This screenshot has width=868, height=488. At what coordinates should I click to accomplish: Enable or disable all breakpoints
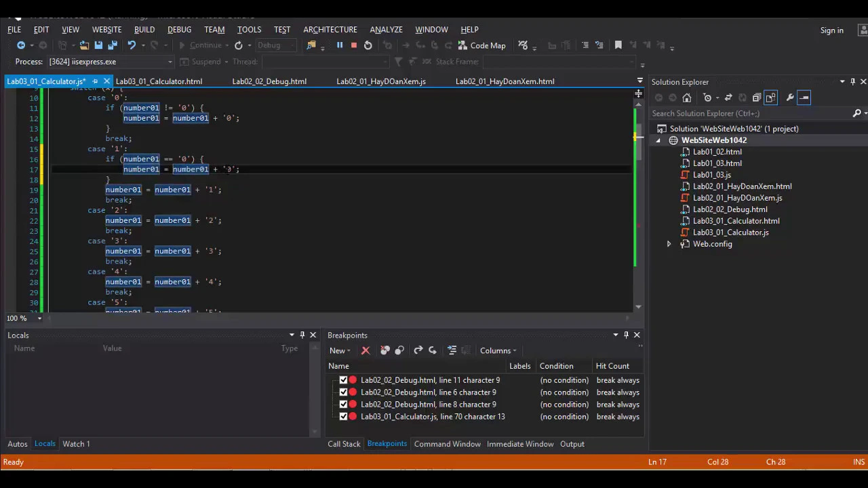point(399,350)
